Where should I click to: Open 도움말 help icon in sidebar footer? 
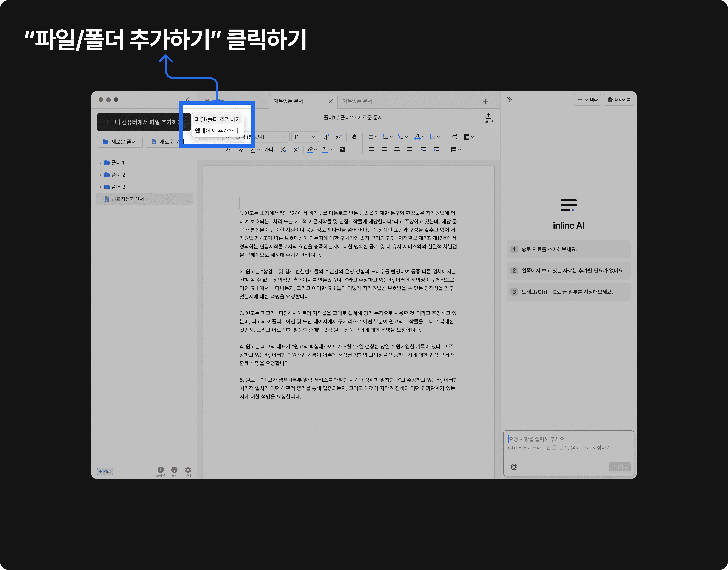point(161,472)
